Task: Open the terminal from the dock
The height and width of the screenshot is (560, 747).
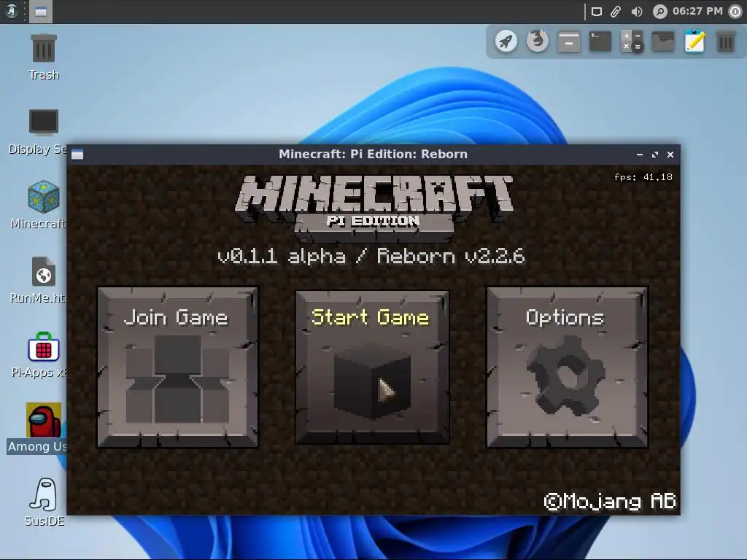Action: pyautogui.click(x=600, y=42)
